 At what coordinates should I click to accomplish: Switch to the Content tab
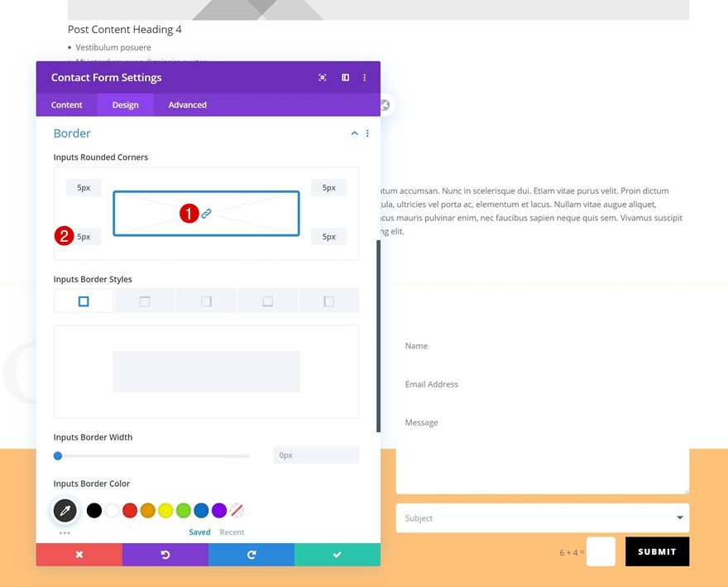[66, 104]
